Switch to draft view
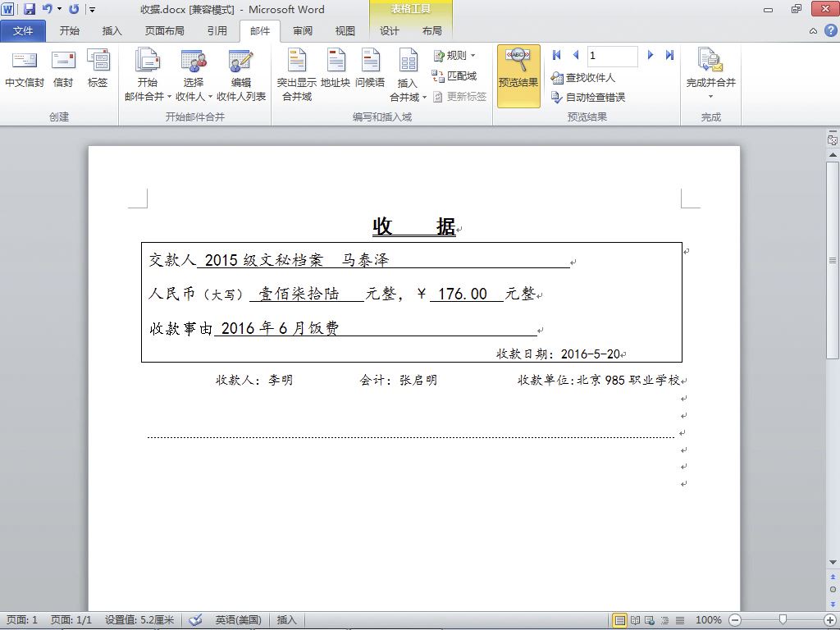 (680, 620)
